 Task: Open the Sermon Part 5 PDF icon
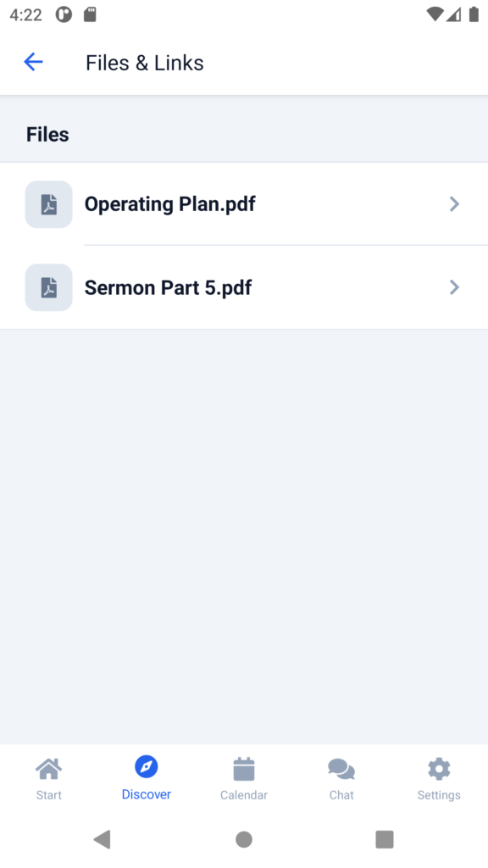pyautogui.click(x=48, y=287)
